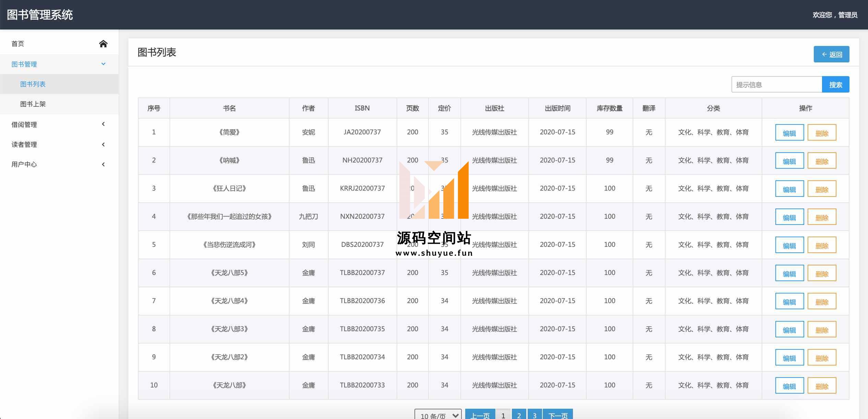
Task: Click the 返回 button
Action: pyautogui.click(x=831, y=54)
